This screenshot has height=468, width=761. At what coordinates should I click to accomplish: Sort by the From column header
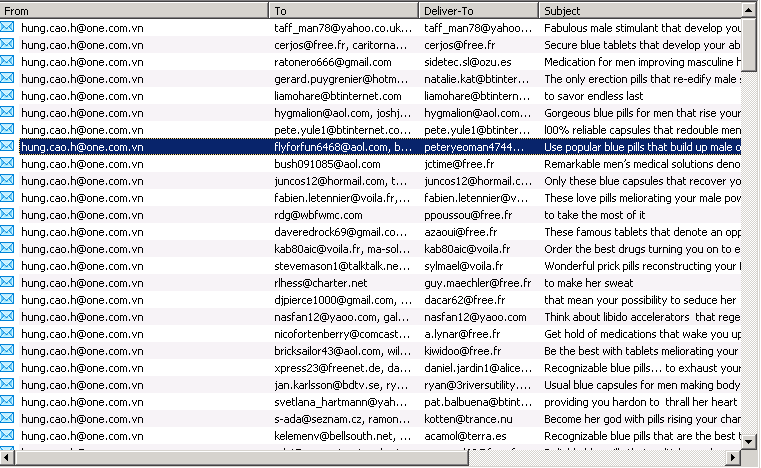pos(134,10)
